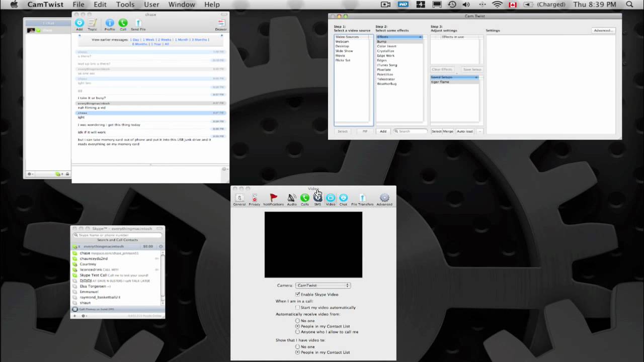Open Window menu in menu bar
644x362 pixels.
182,5
